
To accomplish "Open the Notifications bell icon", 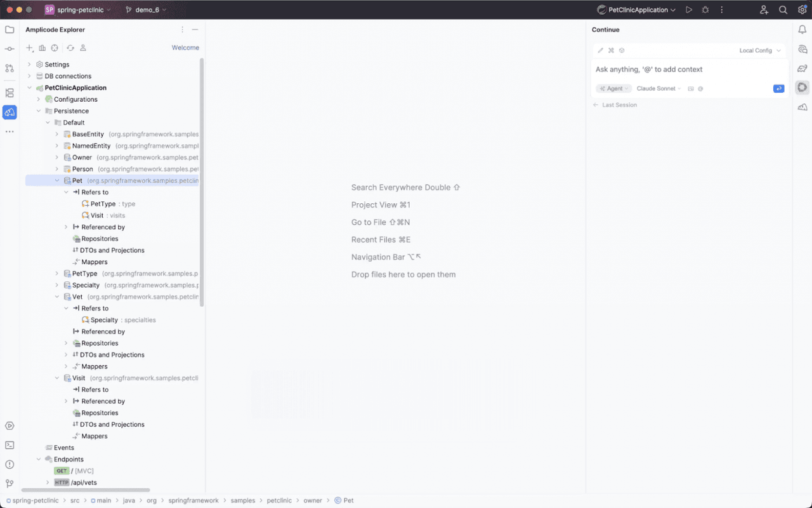I will (802, 30).
